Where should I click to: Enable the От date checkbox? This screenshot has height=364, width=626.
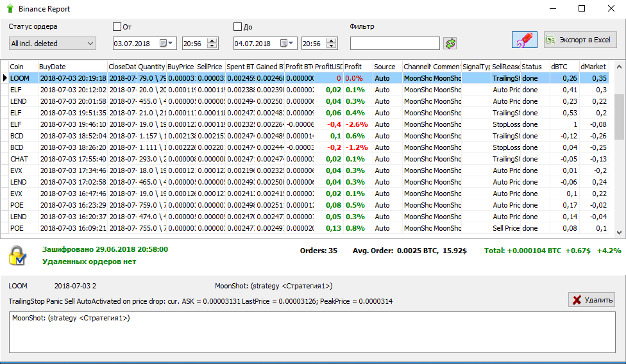click(117, 27)
